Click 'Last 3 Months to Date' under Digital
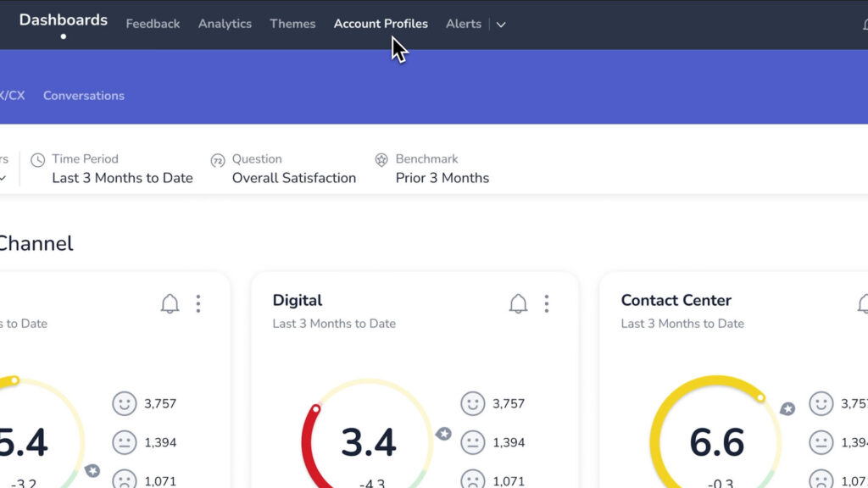The height and width of the screenshot is (488, 868). [x=334, y=324]
